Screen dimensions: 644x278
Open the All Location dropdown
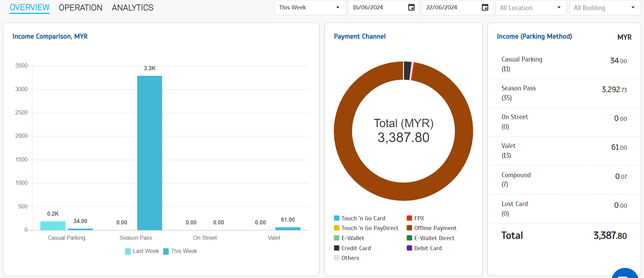(531, 8)
